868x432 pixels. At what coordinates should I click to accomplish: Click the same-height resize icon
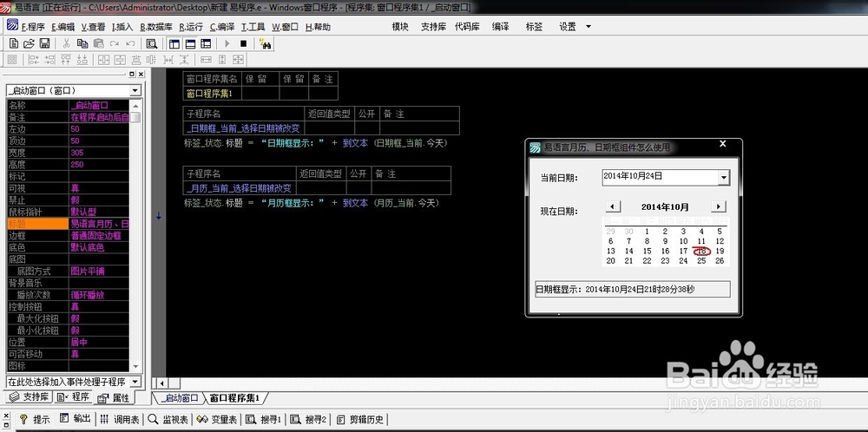[x=222, y=59]
